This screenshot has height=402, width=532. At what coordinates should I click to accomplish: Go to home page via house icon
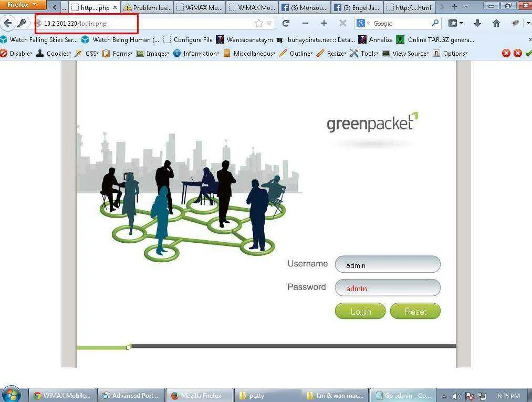click(496, 23)
